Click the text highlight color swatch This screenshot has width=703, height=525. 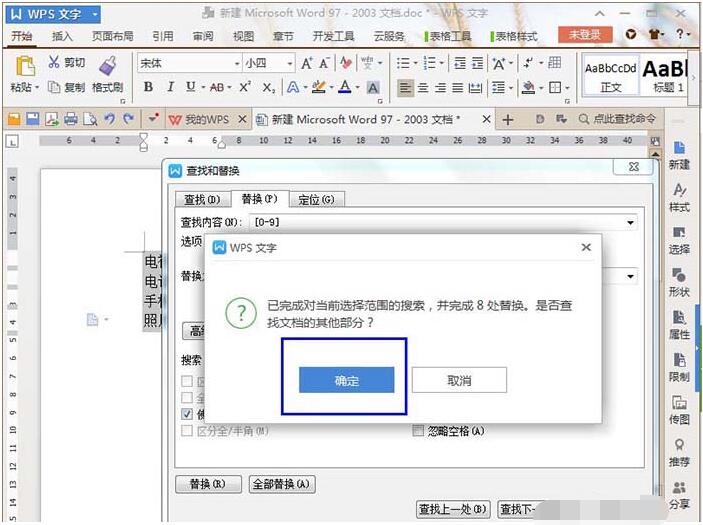coord(319,87)
